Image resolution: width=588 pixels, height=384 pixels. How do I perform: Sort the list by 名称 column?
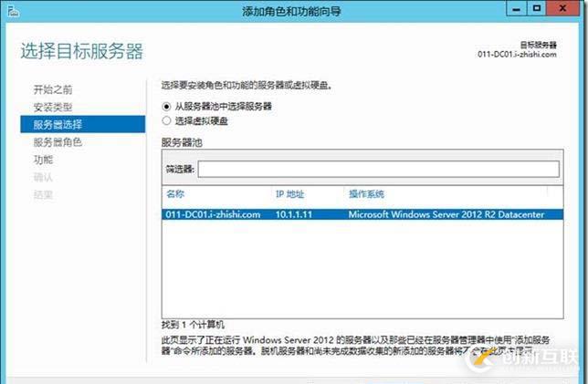175,194
